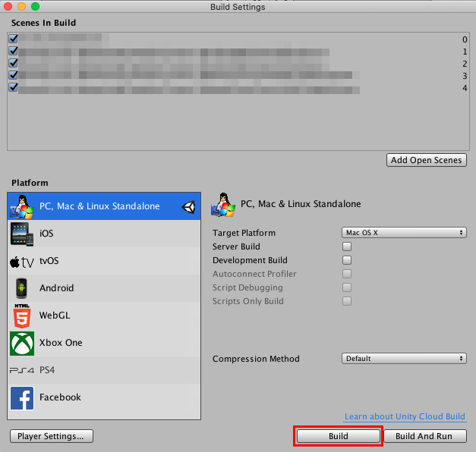Click the Android phone icon
The image size is (476, 452).
[x=21, y=288]
